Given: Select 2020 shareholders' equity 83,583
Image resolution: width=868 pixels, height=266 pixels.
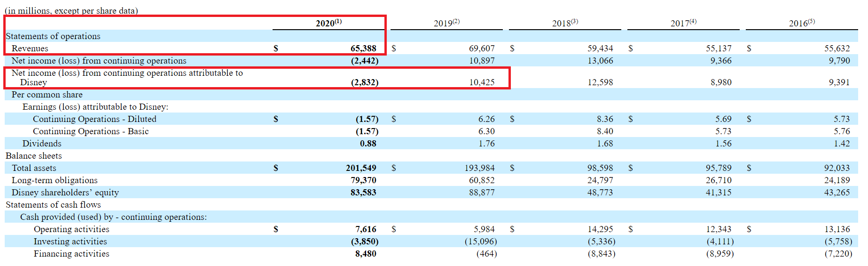Looking at the screenshot, I should [363, 193].
